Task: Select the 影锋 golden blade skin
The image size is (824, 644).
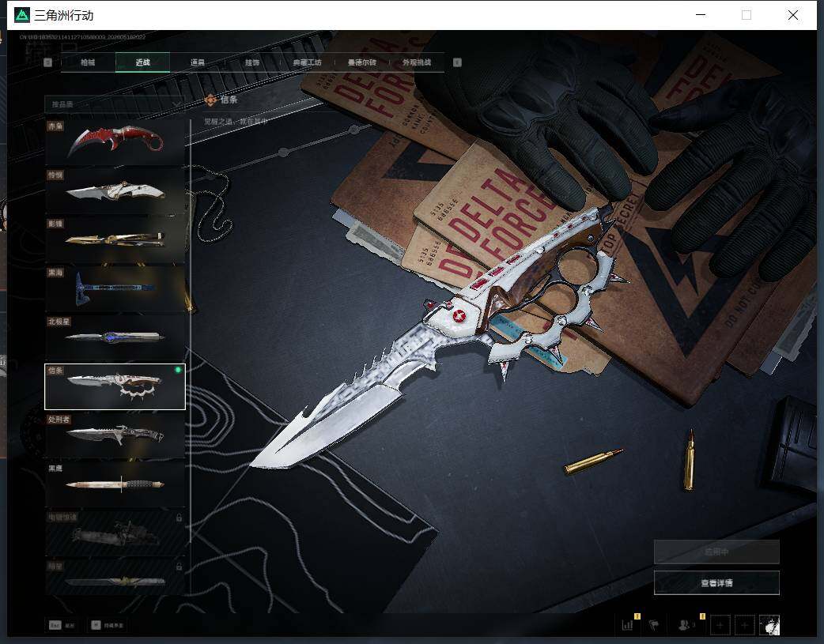Action: (115, 240)
